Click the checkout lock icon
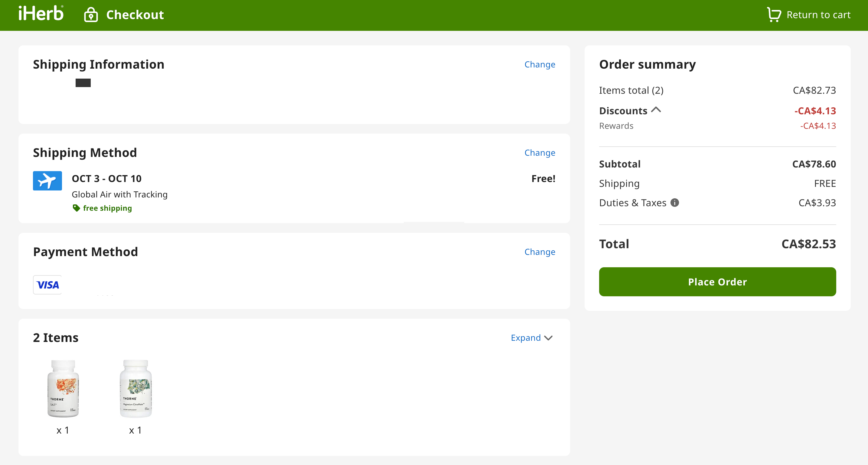Image resolution: width=868 pixels, height=465 pixels. [91, 15]
